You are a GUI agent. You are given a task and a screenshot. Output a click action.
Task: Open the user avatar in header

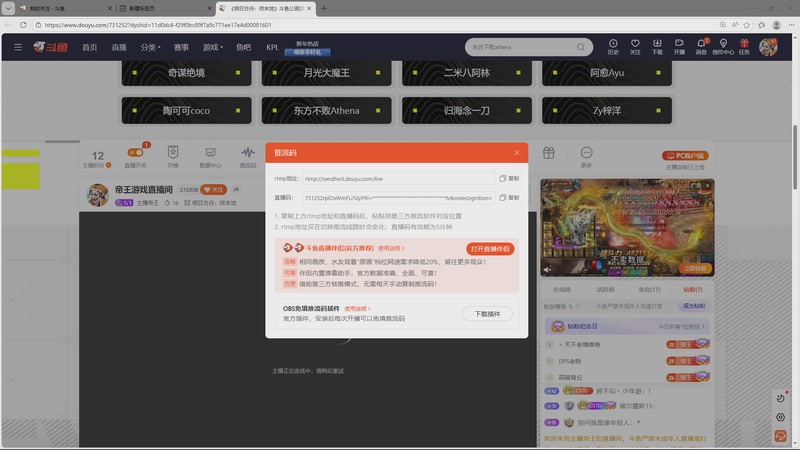(768, 47)
